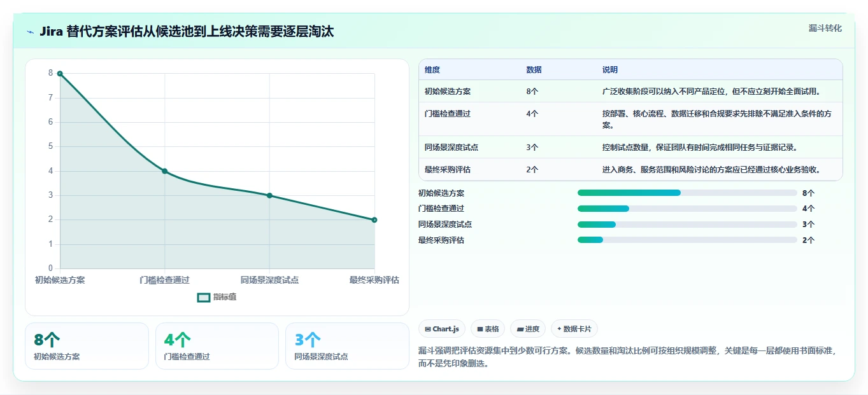
Task: Click the 2个 value right of the progress bar
Action: [x=808, y=240]
